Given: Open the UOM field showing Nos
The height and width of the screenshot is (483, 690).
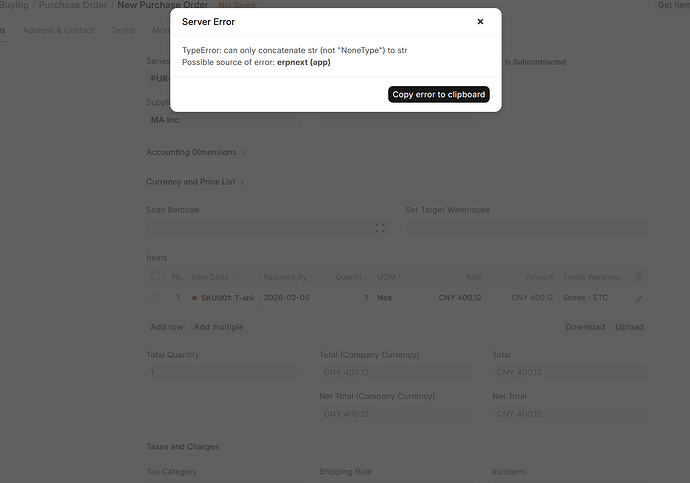Looking at the screenshot, I should (x=384, y=298).
